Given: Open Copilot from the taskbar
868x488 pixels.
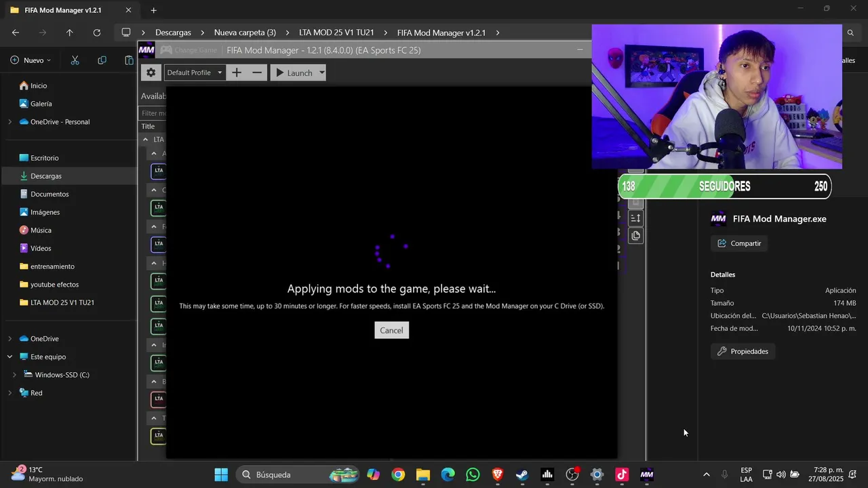Looking at the screenshot, I should 374,474.
